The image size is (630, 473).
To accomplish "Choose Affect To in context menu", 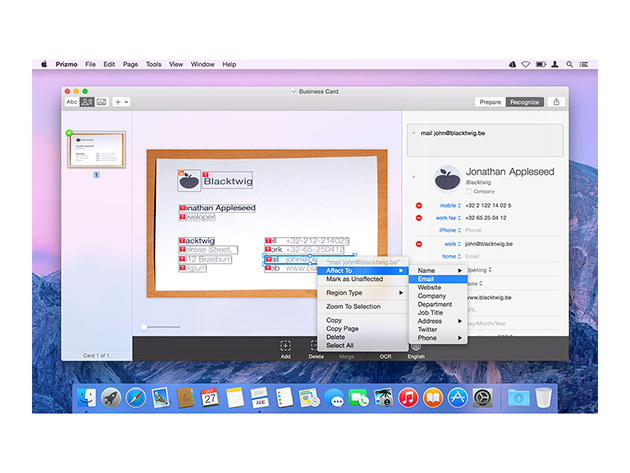I will (363, 270).
